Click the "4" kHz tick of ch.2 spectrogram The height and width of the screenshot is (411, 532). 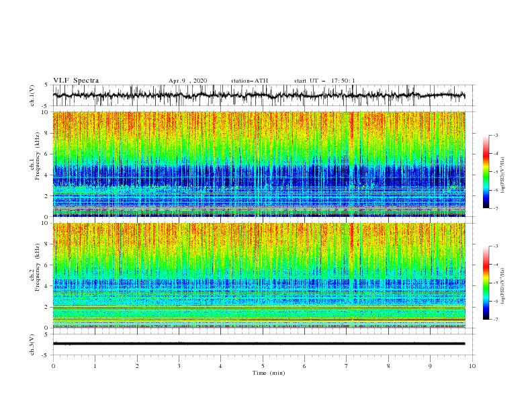point(48,286)
